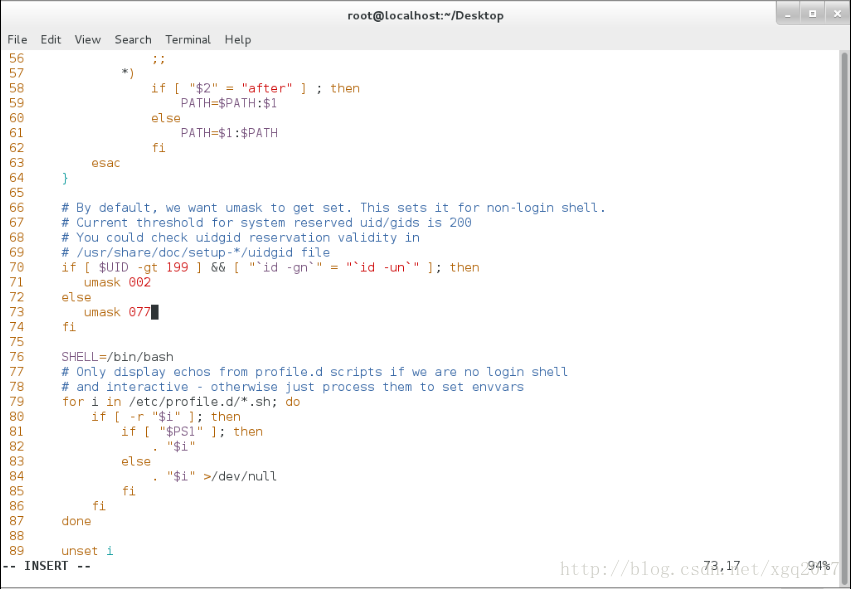
Task: Click on 'esac' on line 63
Action: 106,163
